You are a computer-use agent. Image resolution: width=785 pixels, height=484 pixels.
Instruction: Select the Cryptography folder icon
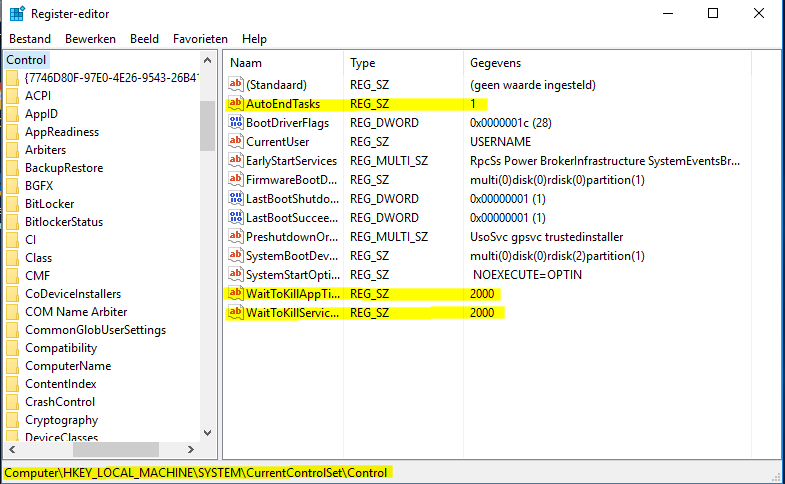coord(12,420)
